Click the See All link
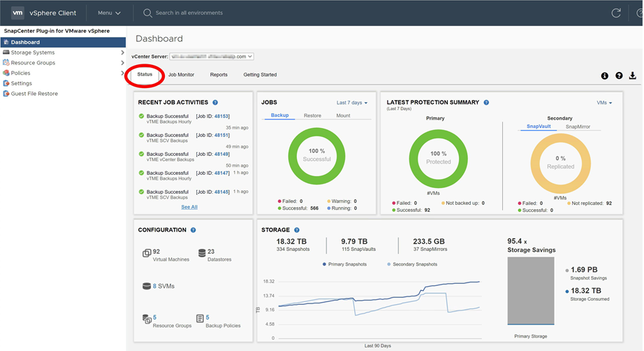 189,207
